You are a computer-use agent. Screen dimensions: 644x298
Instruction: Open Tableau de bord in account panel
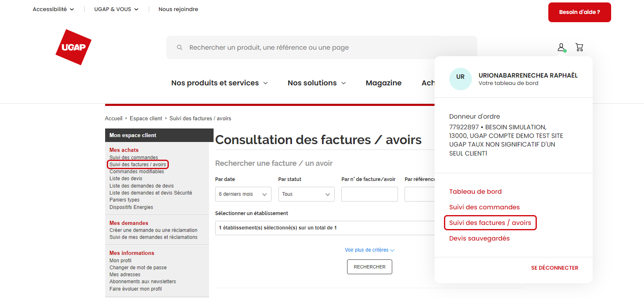pos(475,192)
